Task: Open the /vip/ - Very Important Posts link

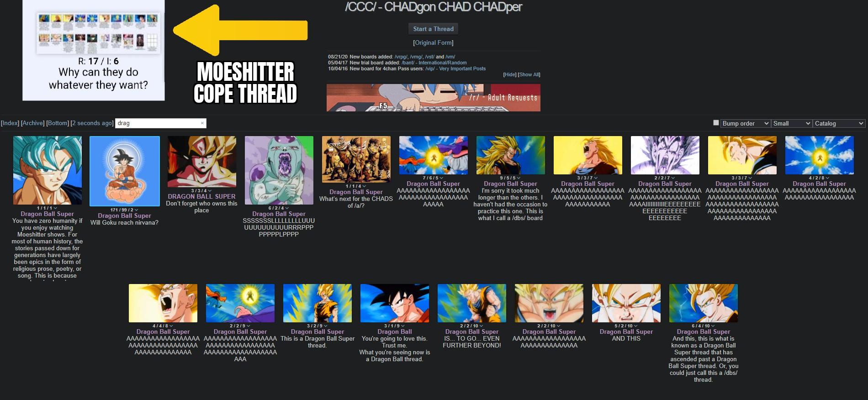Action: (455, 68)
